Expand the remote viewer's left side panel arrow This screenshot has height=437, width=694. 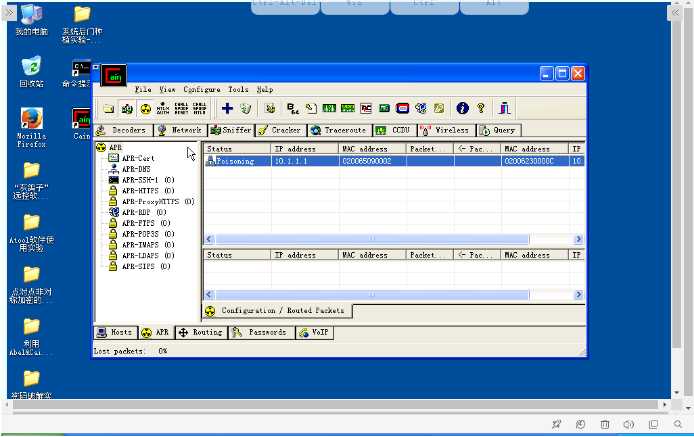(9, 13)
